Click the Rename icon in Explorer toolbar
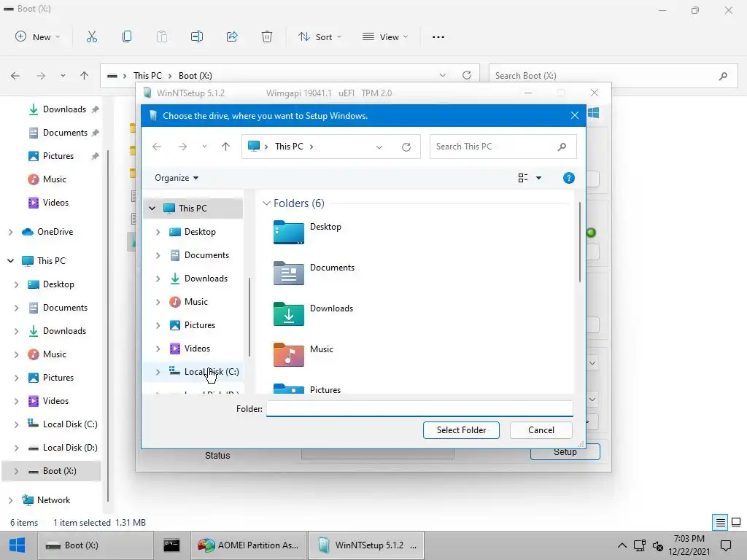 pos(197,36)
